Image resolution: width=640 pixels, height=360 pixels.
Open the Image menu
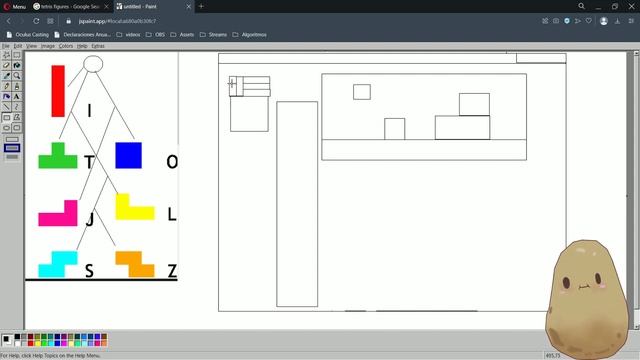click(48, 46)
